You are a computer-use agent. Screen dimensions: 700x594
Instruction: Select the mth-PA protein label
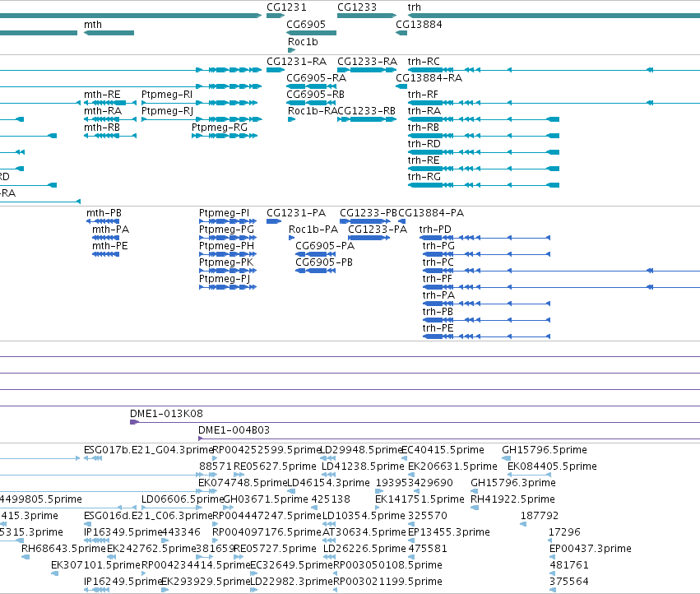coord(111,230)
